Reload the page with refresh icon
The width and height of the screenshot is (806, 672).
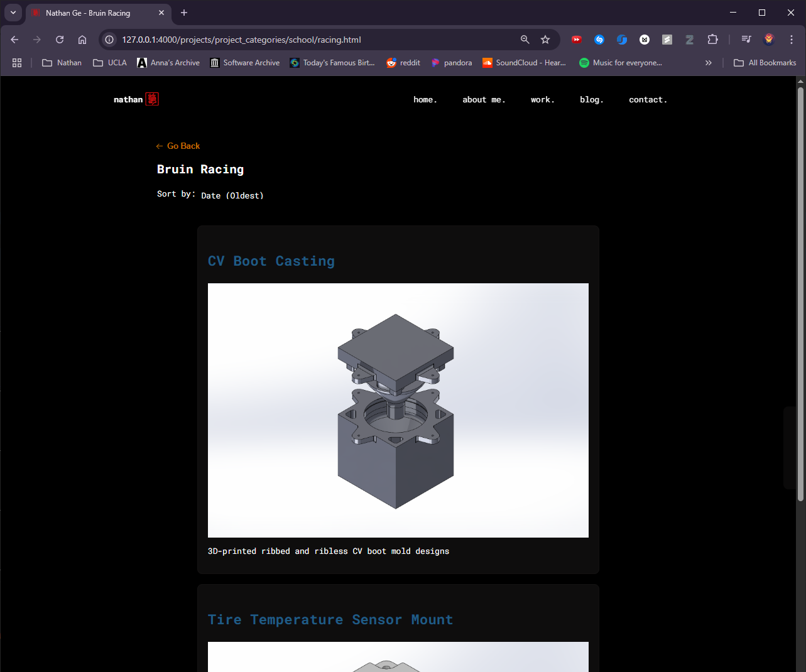coord(60,40)
